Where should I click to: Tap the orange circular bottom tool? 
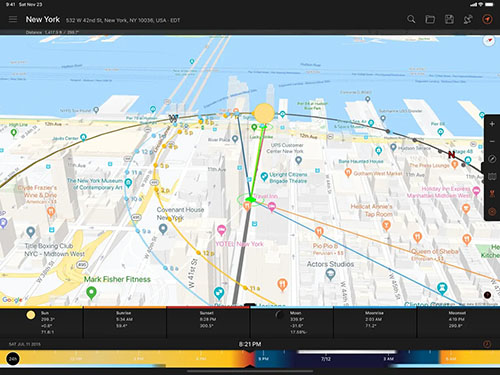click(x=492, y=211)
